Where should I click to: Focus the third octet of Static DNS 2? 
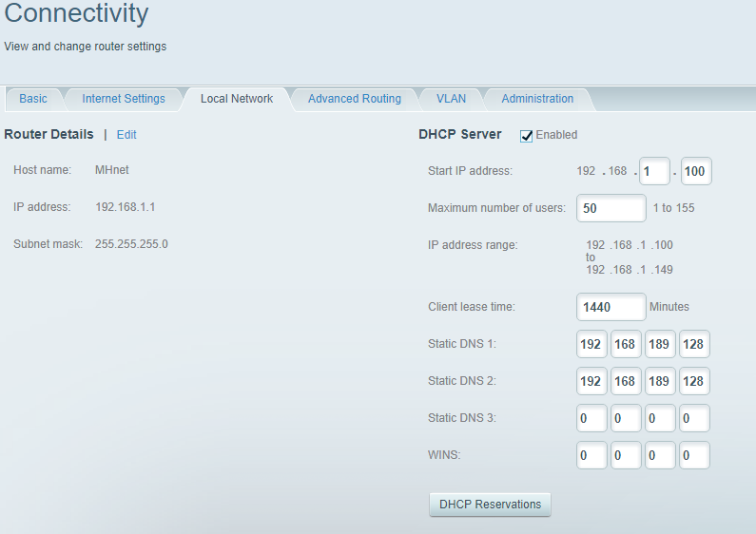(660, 381)
